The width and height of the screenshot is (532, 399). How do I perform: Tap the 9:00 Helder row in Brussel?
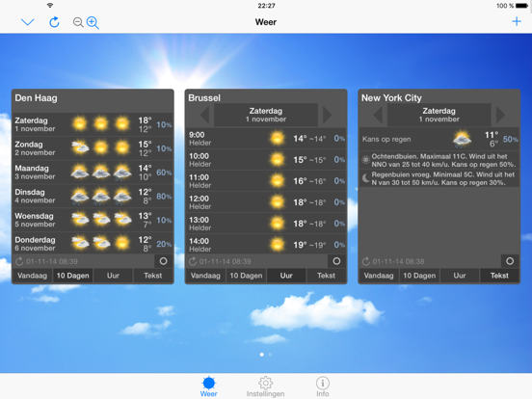(266, 139)
